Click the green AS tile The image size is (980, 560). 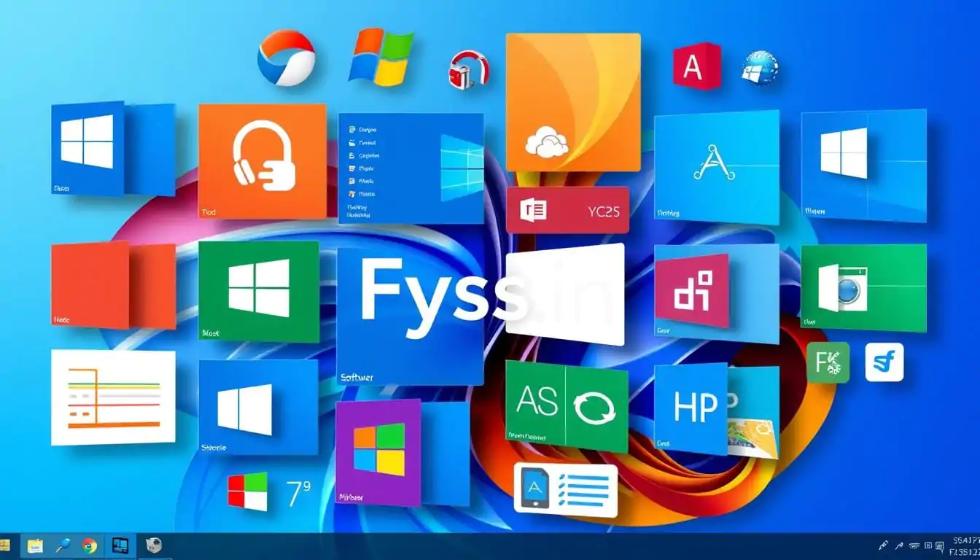coord(535,404)
